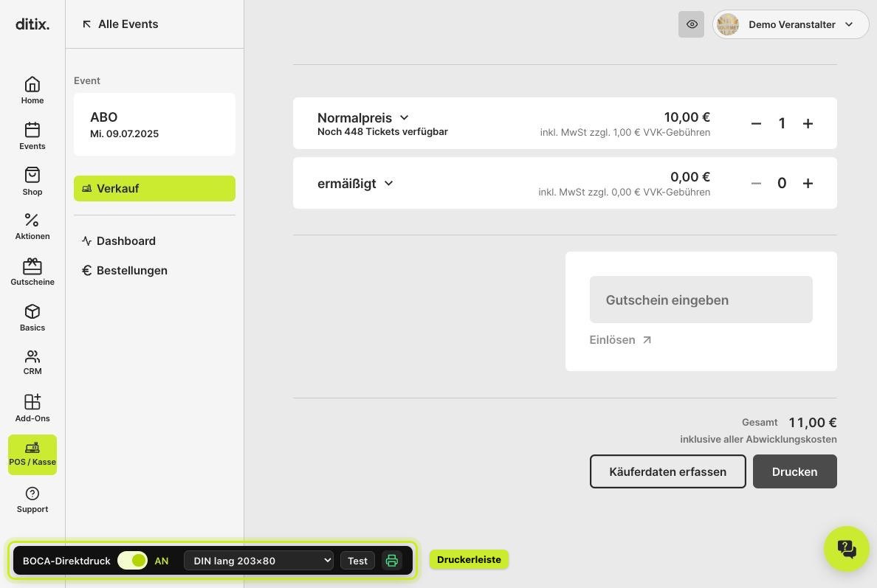The height and width of the screenshot is (588, 877).
Task: Focus the Gutschein eingeben field
Action: 701,300
